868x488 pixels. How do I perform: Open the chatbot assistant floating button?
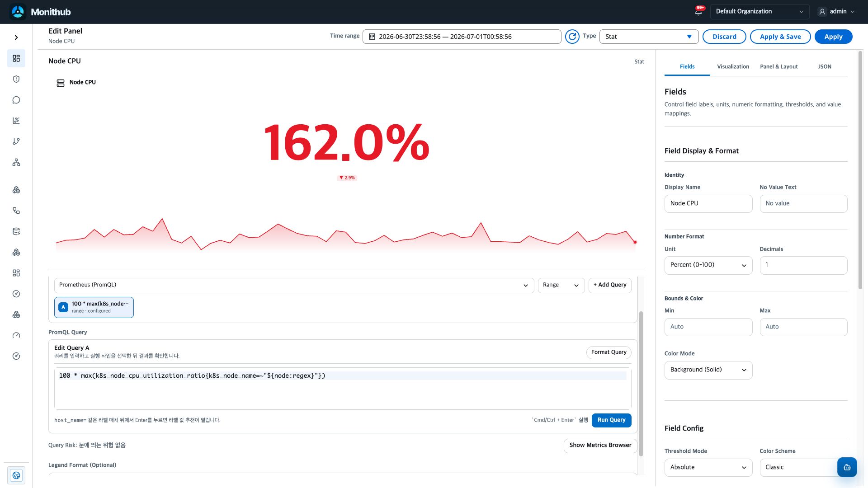tap(847, 467)
